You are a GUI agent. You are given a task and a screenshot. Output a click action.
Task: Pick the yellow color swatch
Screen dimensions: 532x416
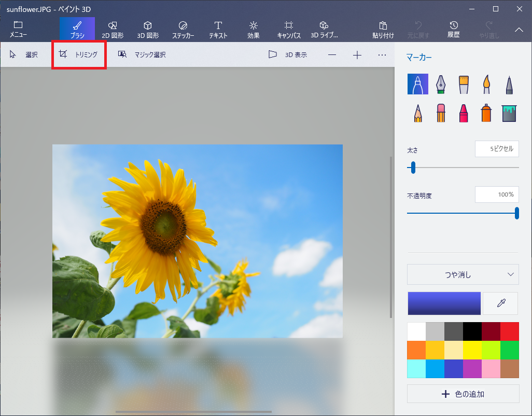472,350
